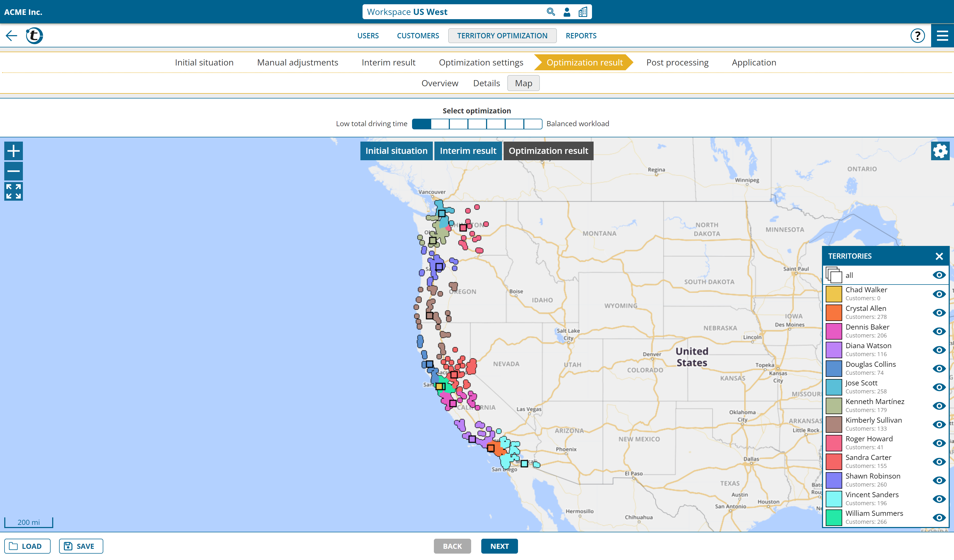Toggle visibility of all territories
Screen dimensions: 954x560
coord(939,275)
